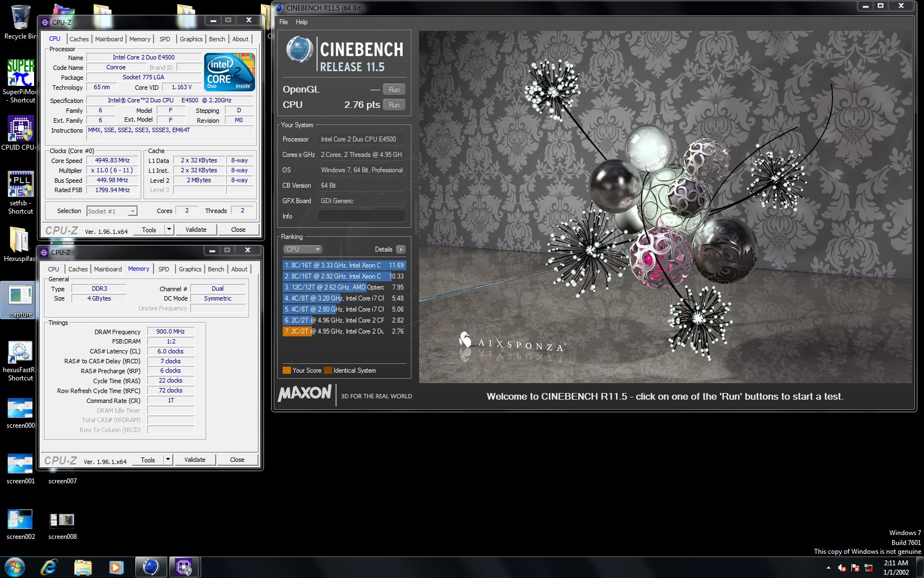This screenshot has width=924, height=578.
Task: Click Close in upper CPU-Z window
Action: [x=238, y=230]
